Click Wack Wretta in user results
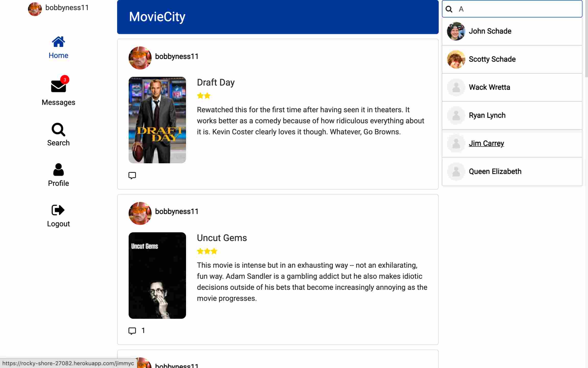588x368 pixels. 489,87
